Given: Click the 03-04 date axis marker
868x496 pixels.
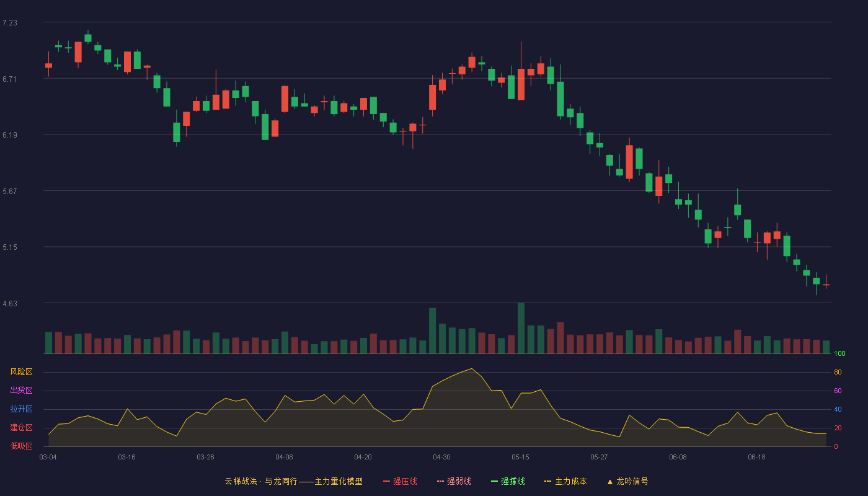Looking at the screenshot, I should click(x=48, y=457).
